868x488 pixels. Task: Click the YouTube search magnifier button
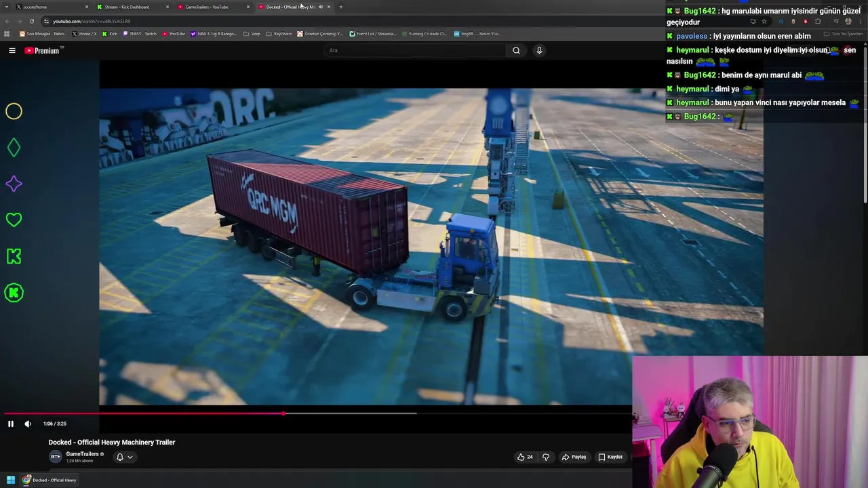click(516, 50)
